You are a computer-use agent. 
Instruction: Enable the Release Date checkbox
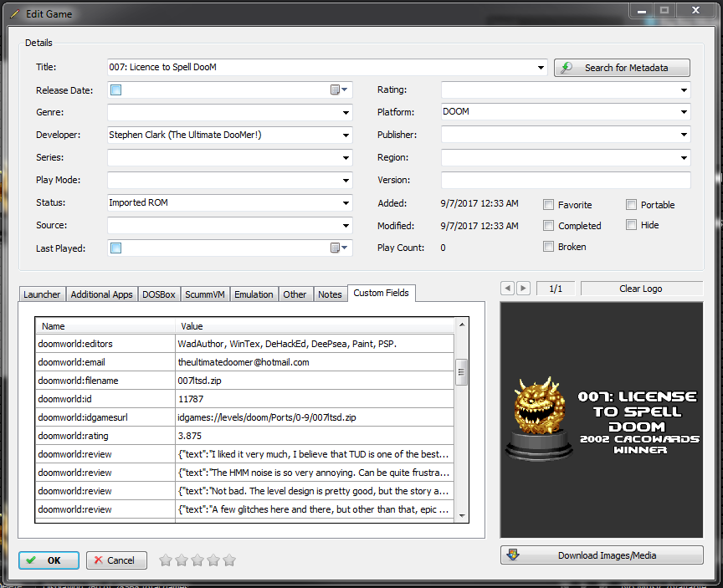click(x=115, y=89)
